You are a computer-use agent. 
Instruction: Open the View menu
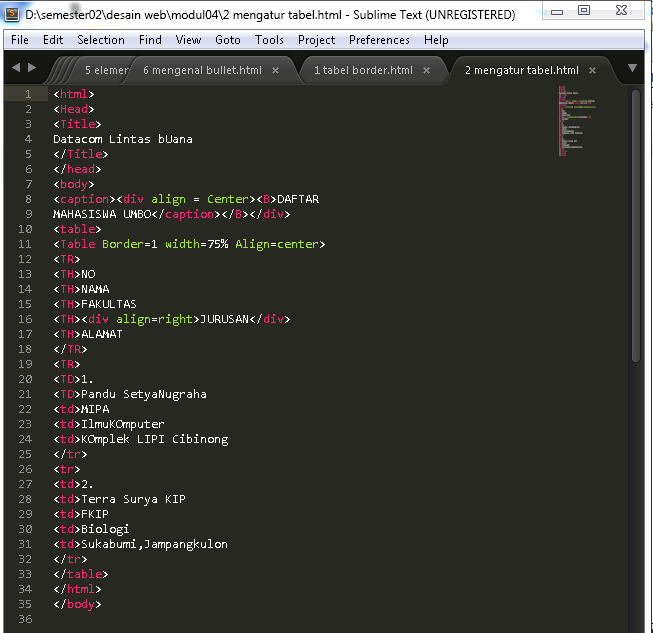188,40
